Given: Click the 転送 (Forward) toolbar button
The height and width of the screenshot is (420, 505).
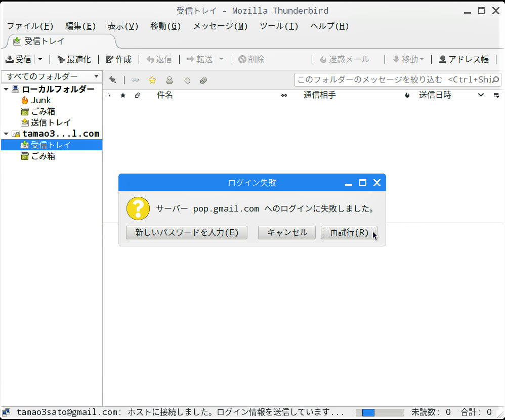Looking at the screenshot, I should point(200,59).
